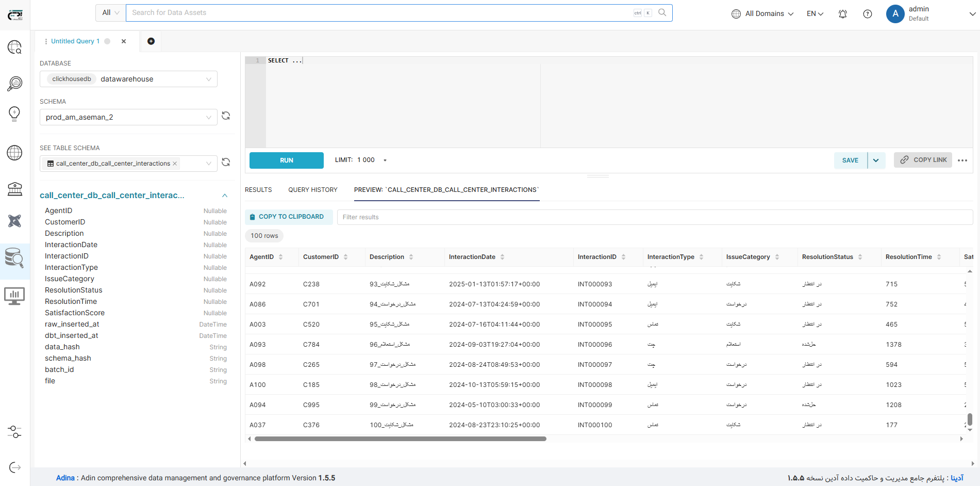Open the SQL query database sidebar icon

[x=14, y=257]
